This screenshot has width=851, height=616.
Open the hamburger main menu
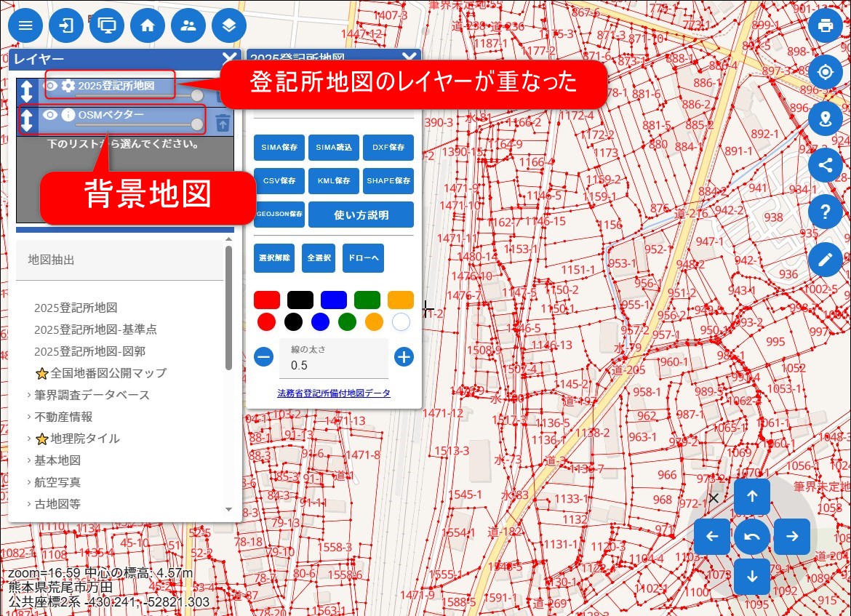tap(25, 26)
